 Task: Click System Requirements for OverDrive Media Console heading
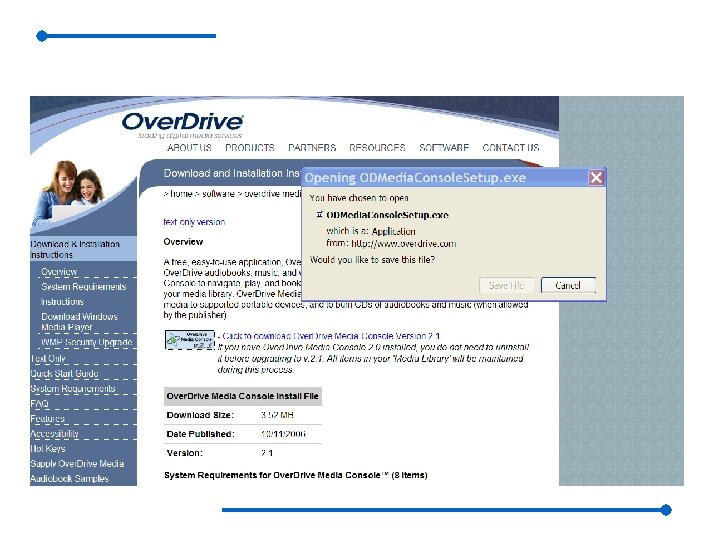[x=296, y=475]
